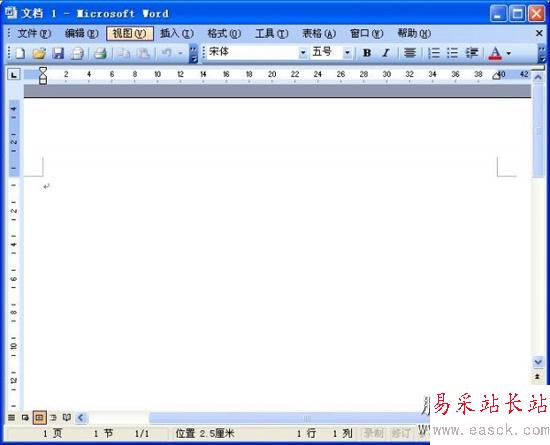This screenshot has height=445, width=550.
Task: Click the Word document icon in title bar
Action: coord(11,13)
